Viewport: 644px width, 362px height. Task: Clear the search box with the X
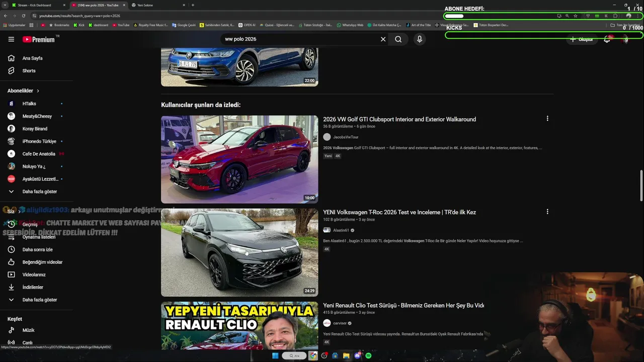[x=383, y=39]
